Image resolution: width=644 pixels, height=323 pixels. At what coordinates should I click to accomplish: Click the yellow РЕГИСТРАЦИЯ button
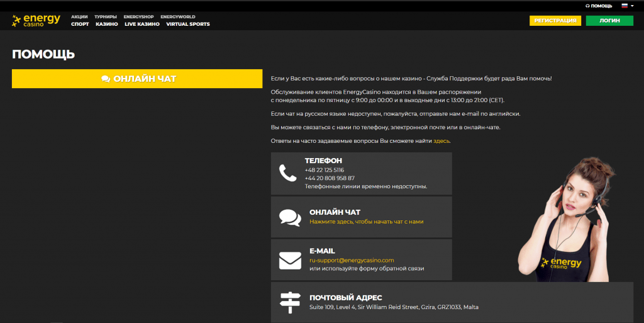(x=555, y=21)
